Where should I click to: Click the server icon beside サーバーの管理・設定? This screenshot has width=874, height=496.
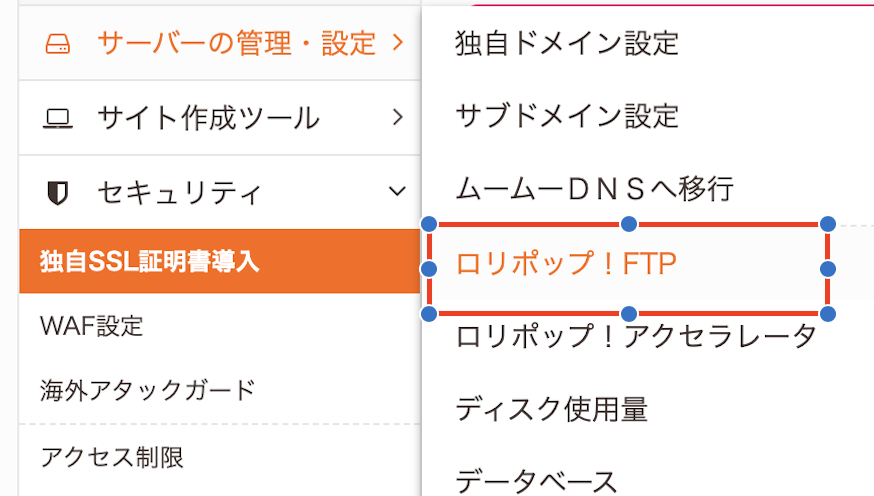pyautogui.click(x=58, y=44)
